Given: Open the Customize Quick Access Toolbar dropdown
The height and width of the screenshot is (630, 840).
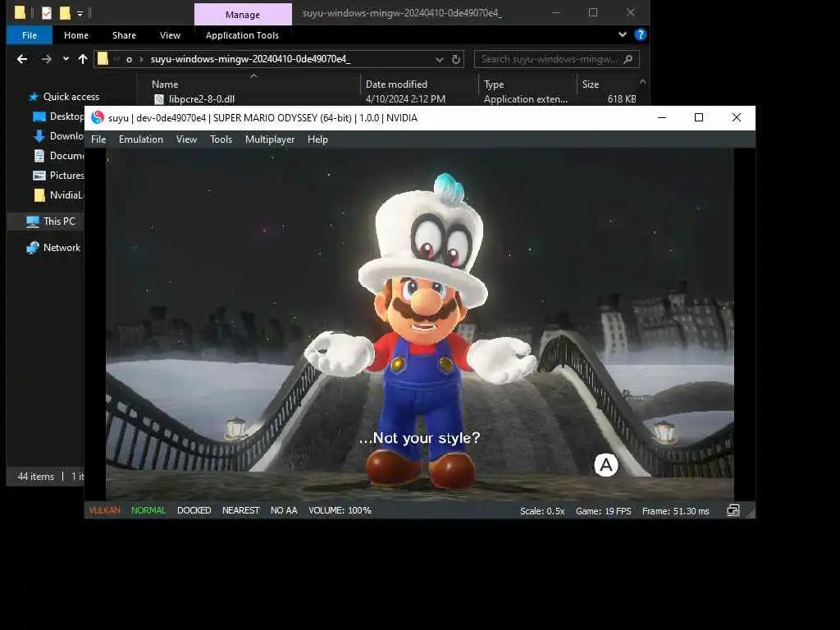Looking at the screenshot, I should (80, 13).
